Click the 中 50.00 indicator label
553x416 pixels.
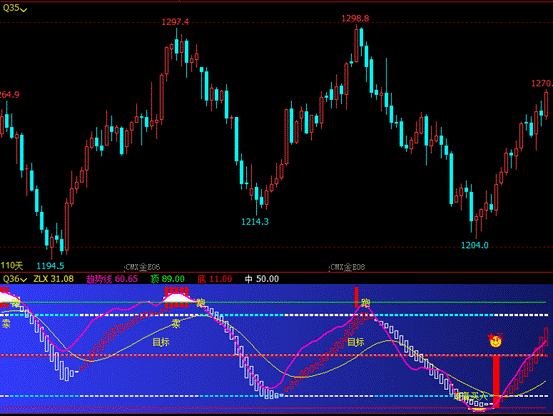click(262, 279)
